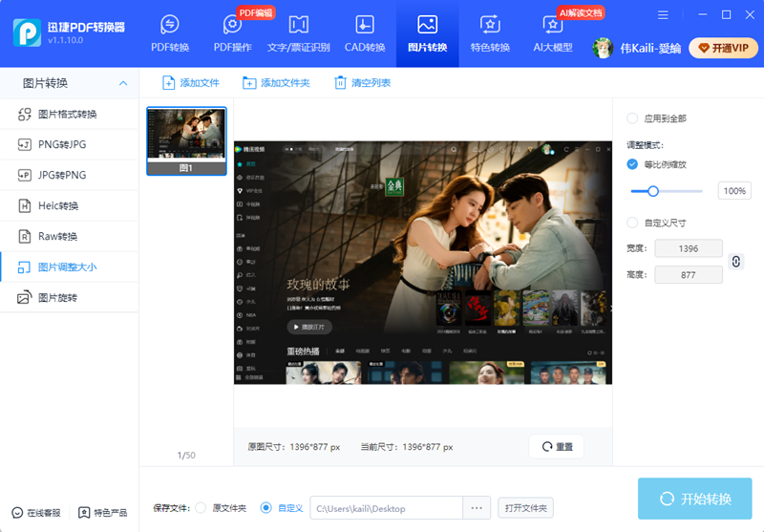764x532 pixels.
Task: Toggle the aspect ratio lock icon
Action: tap(735, 262)
